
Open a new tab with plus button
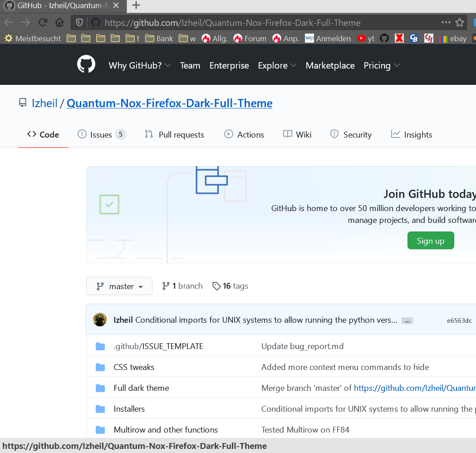point(136,5)
